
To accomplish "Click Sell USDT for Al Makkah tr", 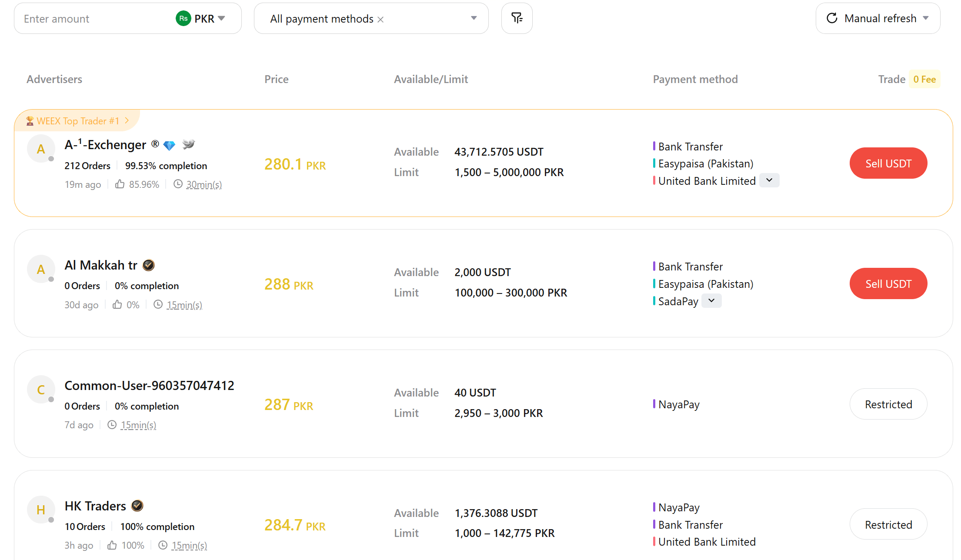I will pos(888,283).
